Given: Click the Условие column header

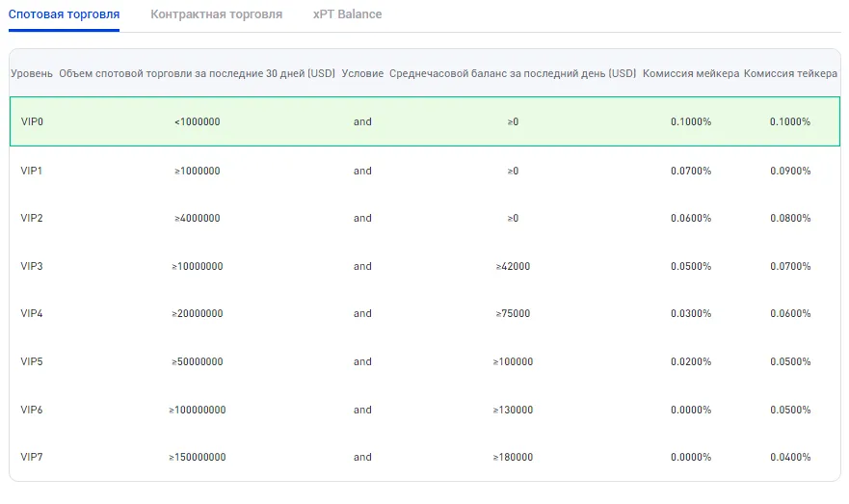Looking at the screenshot, I should 362,73.
